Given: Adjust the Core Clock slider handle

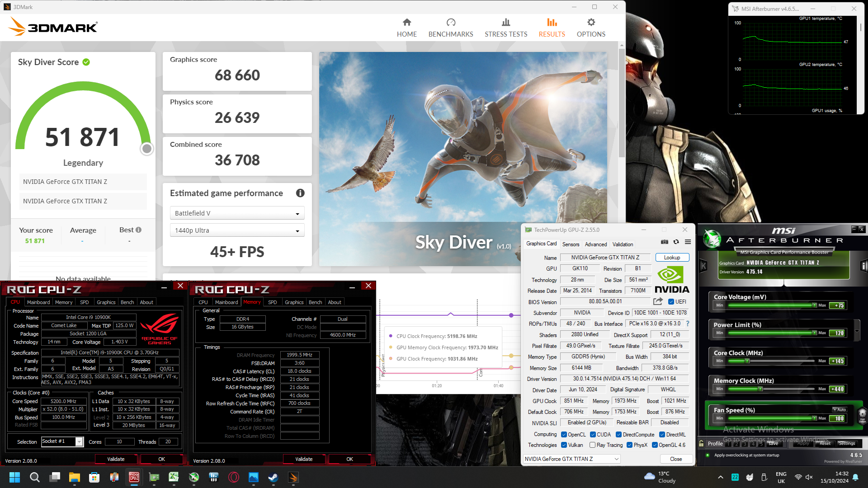Looking at the screenshot, I should pyautogui.click(x=747, y=361).
